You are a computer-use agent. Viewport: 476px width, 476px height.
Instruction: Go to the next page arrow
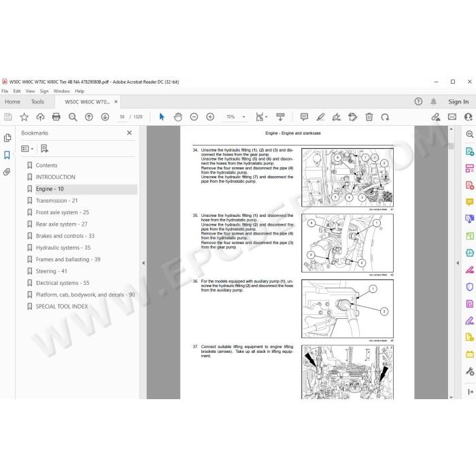(x=105, y=117)
